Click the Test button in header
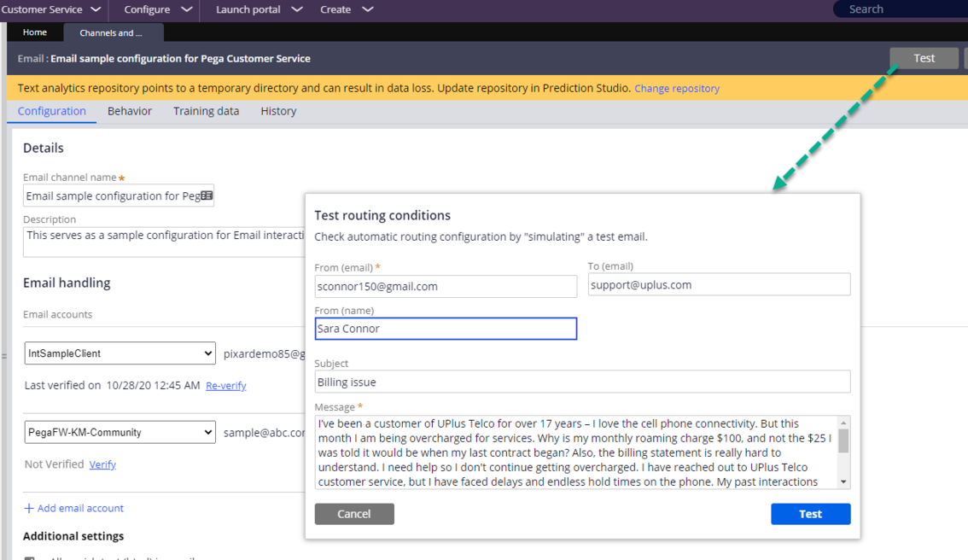Viewport: 968px width, 560px height. [x=924, y=58]
